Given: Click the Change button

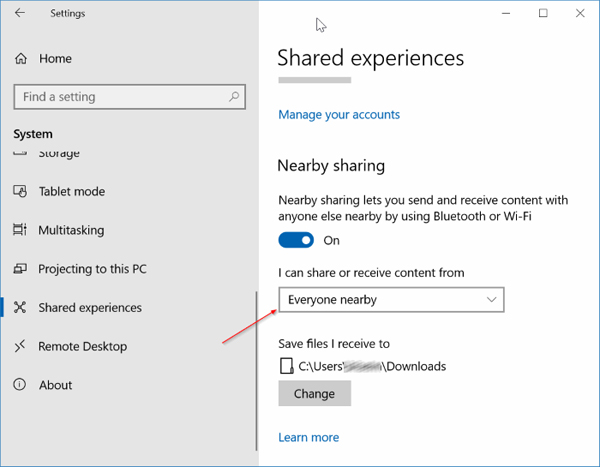Looking at the screenshot, I should coord(314,393).
